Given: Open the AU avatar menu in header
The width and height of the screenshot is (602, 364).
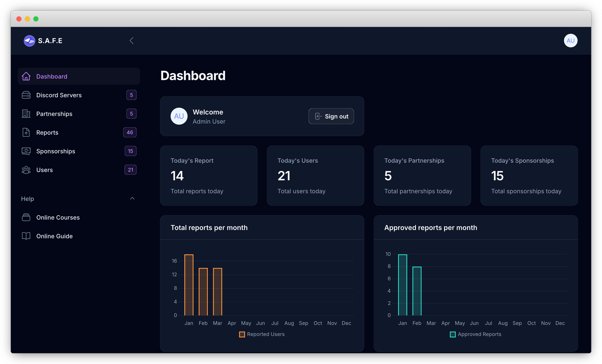Looking at the screenshot, I should (x=570, y=41).
